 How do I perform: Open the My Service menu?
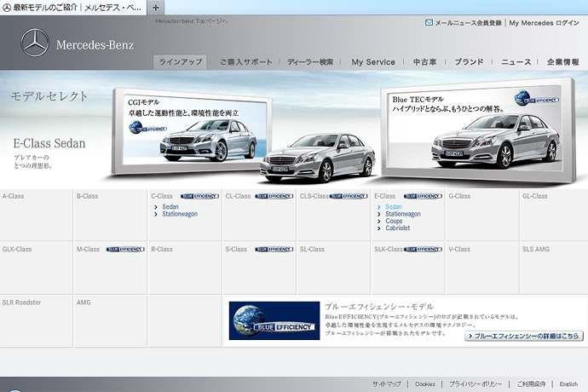tap(373, 62)
